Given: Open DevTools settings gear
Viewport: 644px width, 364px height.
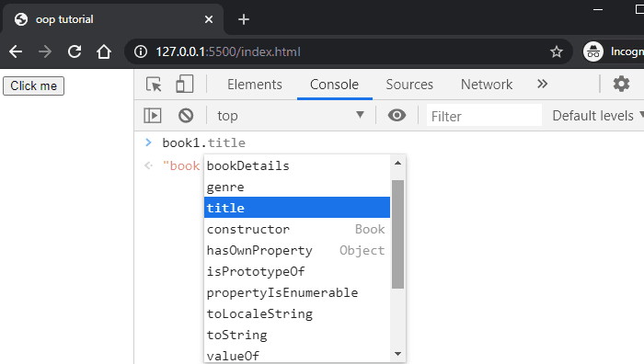Looking at the screenshot, I should (621, 84).
